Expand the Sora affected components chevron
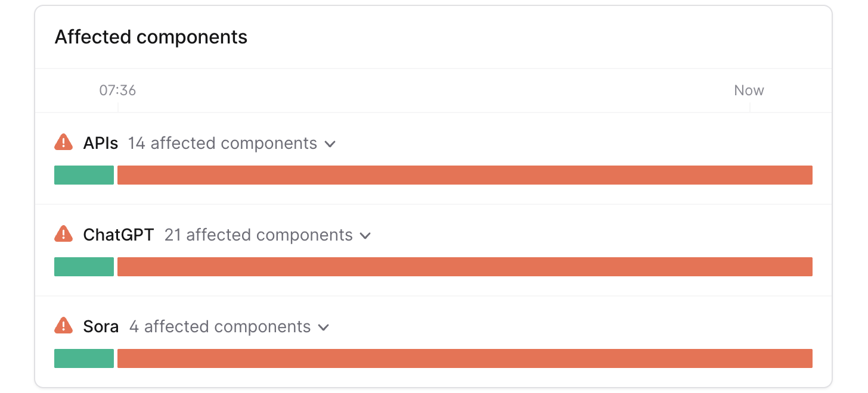The width and height of the screenshot is (868, 393). tap(324, 327)
